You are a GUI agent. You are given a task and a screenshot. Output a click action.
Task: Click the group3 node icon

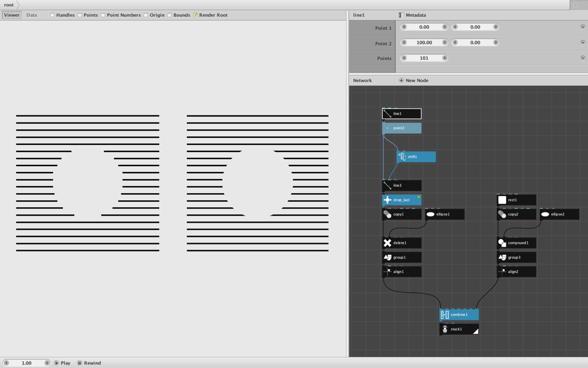point(502,257)
